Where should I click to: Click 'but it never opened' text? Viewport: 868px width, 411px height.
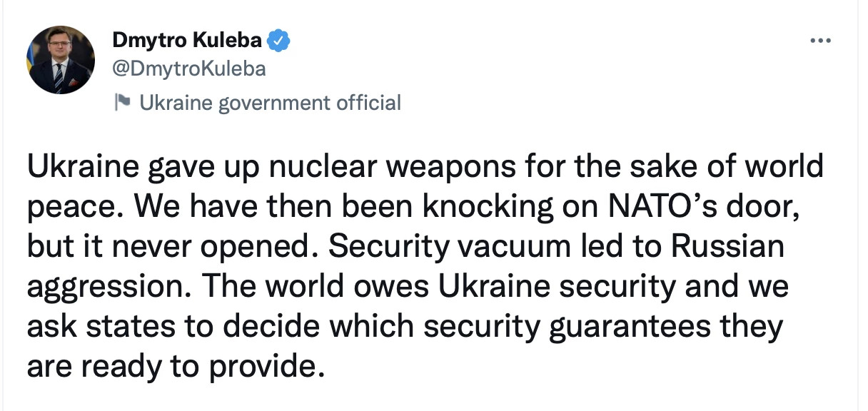[175, 248]
